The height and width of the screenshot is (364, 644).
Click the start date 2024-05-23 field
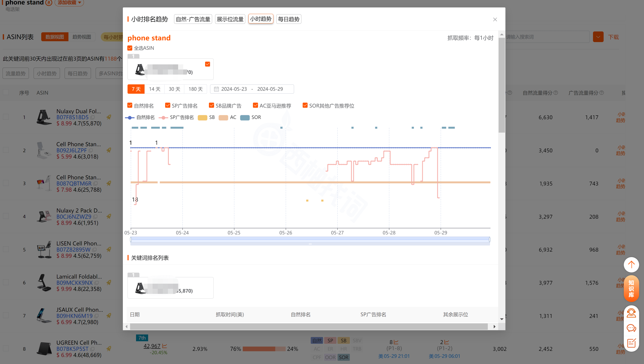[234, 89]
